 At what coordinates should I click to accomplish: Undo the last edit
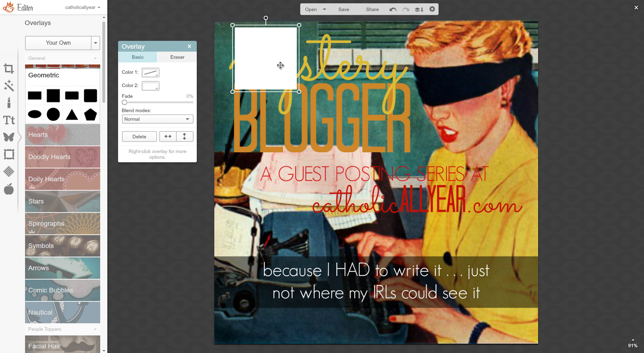pyautogui.click(x=393, y=9)
